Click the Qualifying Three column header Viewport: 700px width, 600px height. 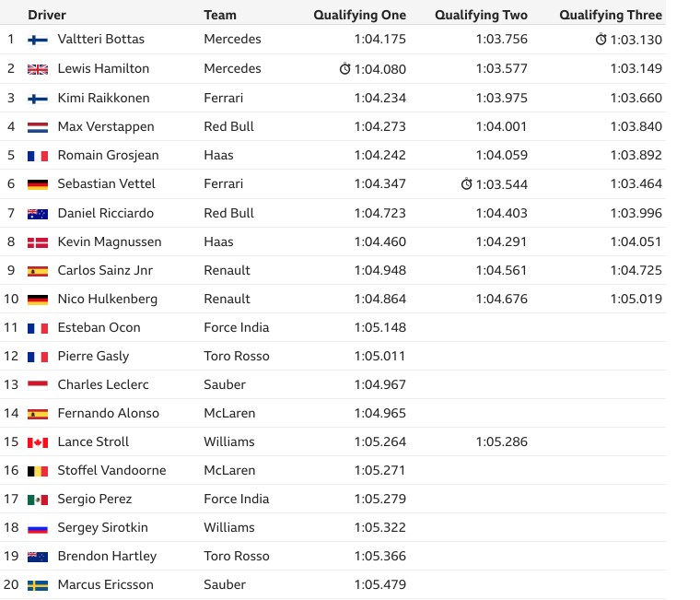(611, 15)
